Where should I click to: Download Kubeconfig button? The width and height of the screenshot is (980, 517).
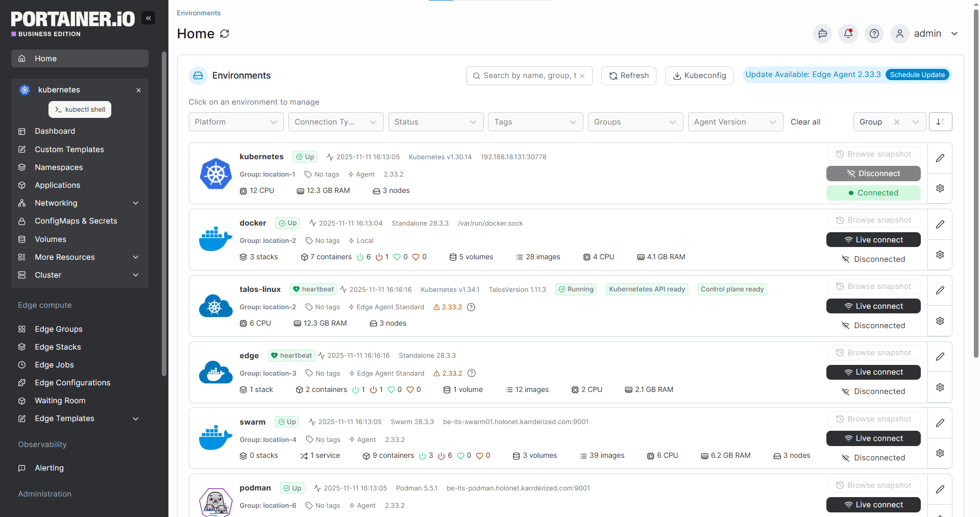pyautogui.click(x=699, y=76)
